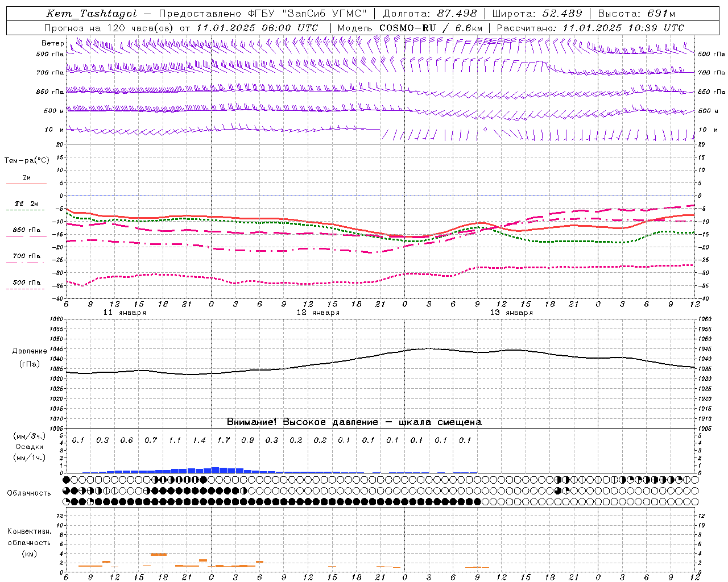Image resolution: width=728 pixels, height=582 pixels.
Task: Click the 'Предоставлено ФГБУ "ЗапСиб УГМС"' credit
Action: point(263,14)
